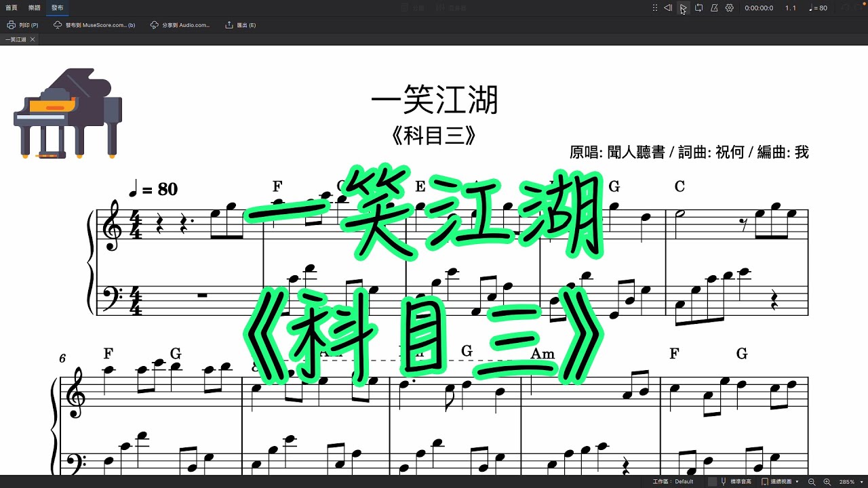Open the 連續視圖 view mode dropdown
This screenshot has height=488, width=868.
click(x=785, y=482)
